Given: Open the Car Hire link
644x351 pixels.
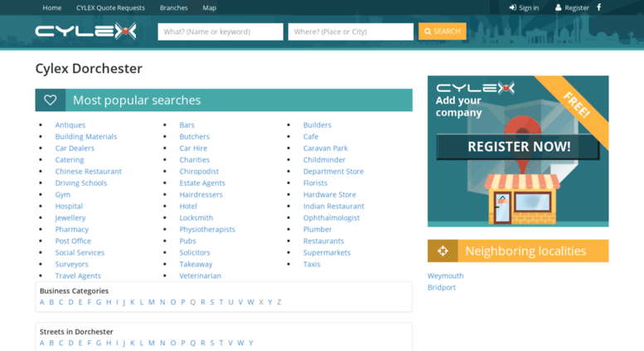Looking at the screenshot, I should [x=193, y=148].
